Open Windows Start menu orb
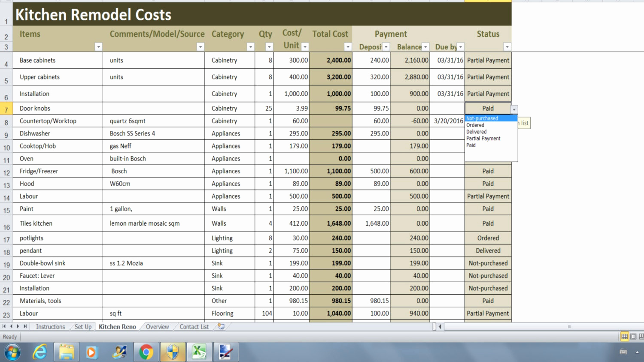Image resolution: width=644 pixels, height=362 pixels. tap(12, 352)
